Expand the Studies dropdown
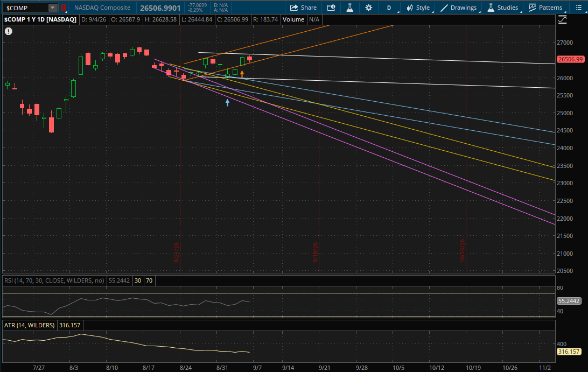Image resolution: width=588 pixels, height=372 pixels. click(x=503, y=8)
